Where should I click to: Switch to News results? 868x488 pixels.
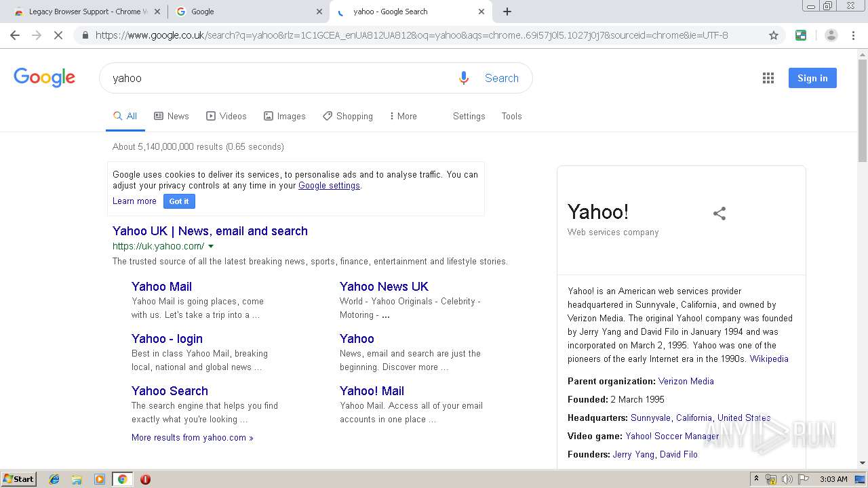click(172, 116)
